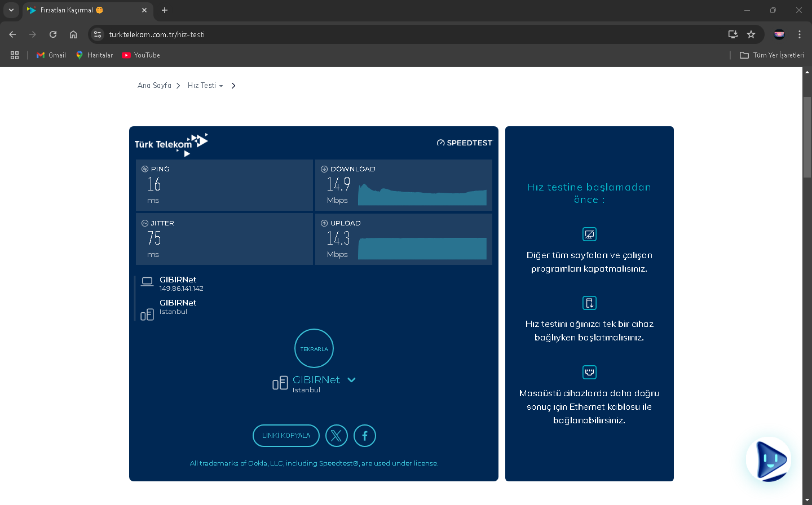Click the page vertical scrollbar
812x505 pixels.
[807, 138]
